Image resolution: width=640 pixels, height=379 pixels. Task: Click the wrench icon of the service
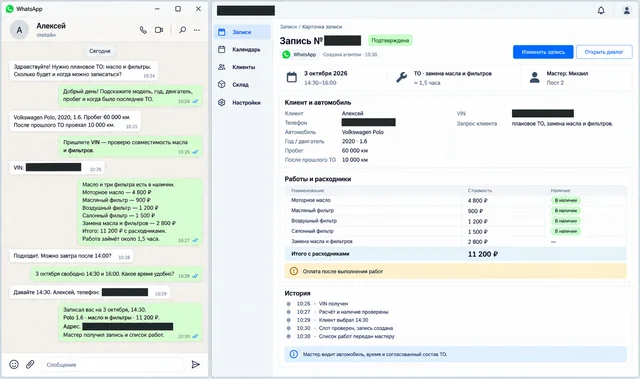(x=401, y=78)
